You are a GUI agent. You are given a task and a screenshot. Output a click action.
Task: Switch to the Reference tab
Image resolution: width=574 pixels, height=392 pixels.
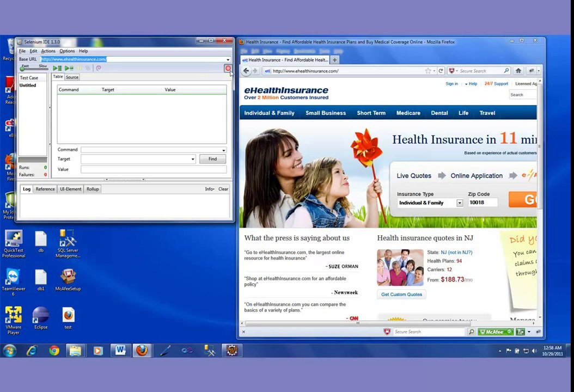pyautogui.click(x=45, y=189)
